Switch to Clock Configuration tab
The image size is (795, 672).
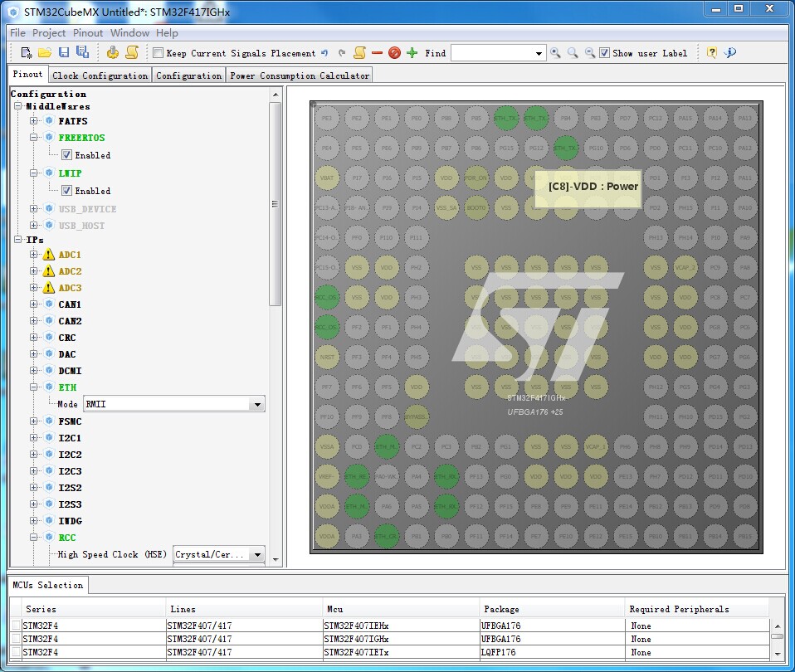(x=100, y=75)
